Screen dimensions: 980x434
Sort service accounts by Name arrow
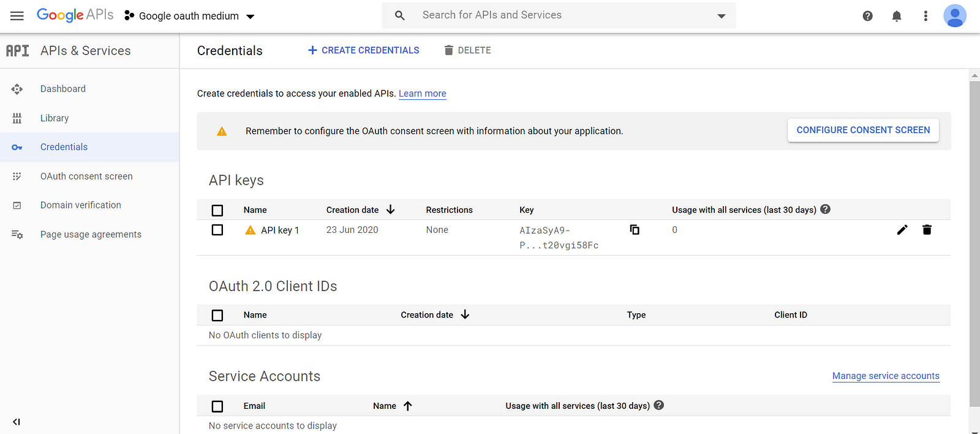click(408, 406)
